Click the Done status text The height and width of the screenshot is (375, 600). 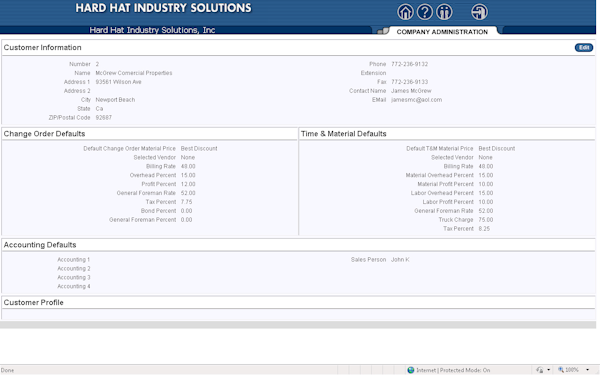[x=7, y=370]
